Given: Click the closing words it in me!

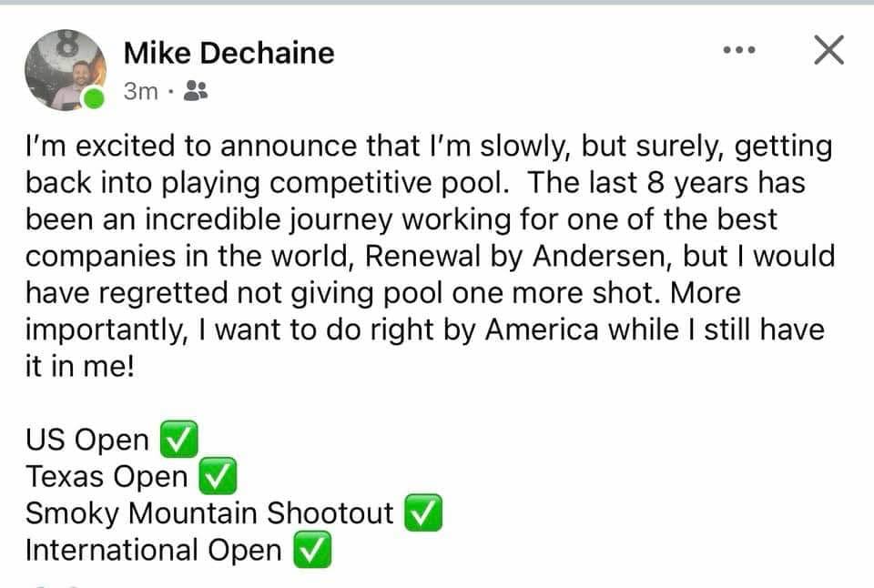Looking at the screenshot, I should pyautogui.click(x=79, y=367).
